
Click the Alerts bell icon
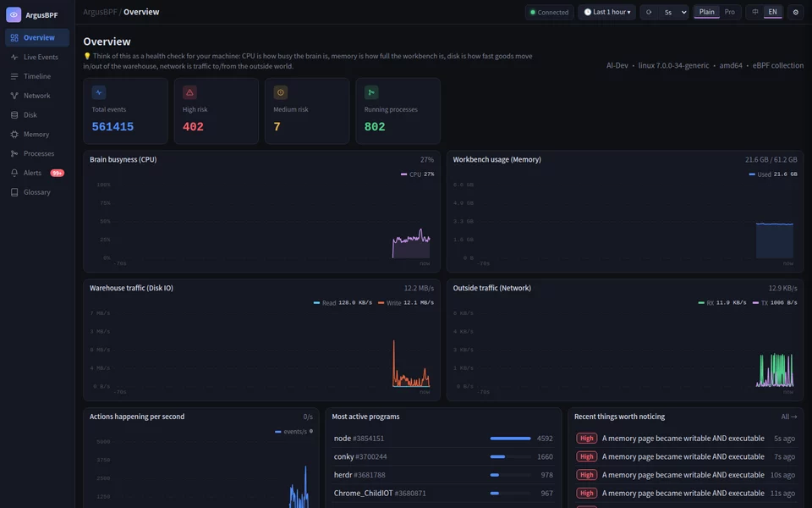coord(14,173)
